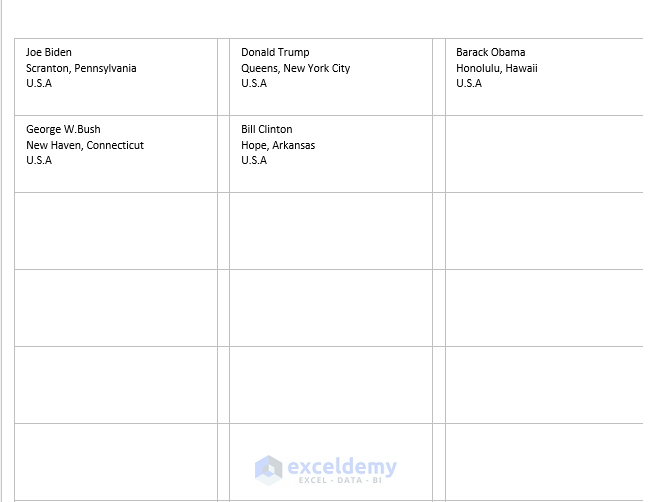This screenshot has height=502, width=652.
Task: Click U.S.A in the Bill Clinton label
Action: tap(254, 160)
